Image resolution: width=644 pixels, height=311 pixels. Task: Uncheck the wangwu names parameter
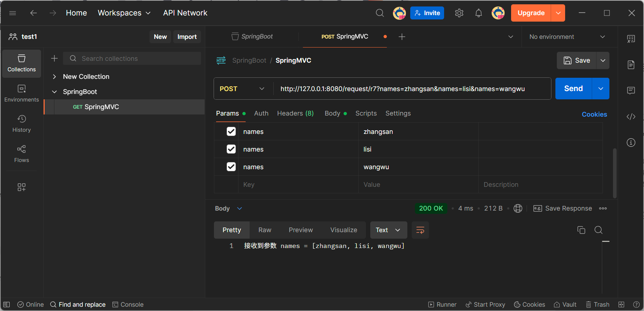point(231,167)
